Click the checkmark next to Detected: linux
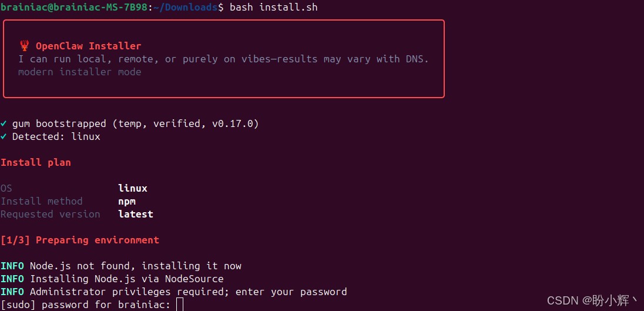644x311 pixels. pyautogui.click(x=4, y=137)
